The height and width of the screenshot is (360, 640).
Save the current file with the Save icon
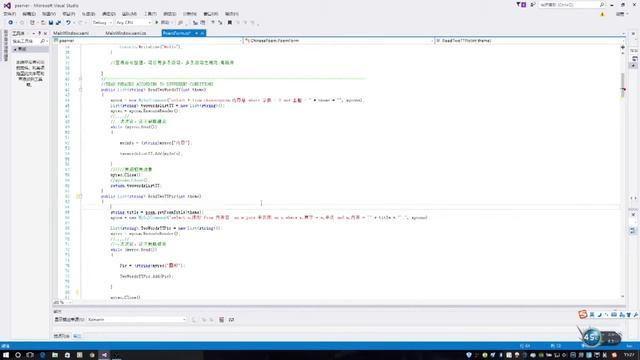[x=51, y=22]
